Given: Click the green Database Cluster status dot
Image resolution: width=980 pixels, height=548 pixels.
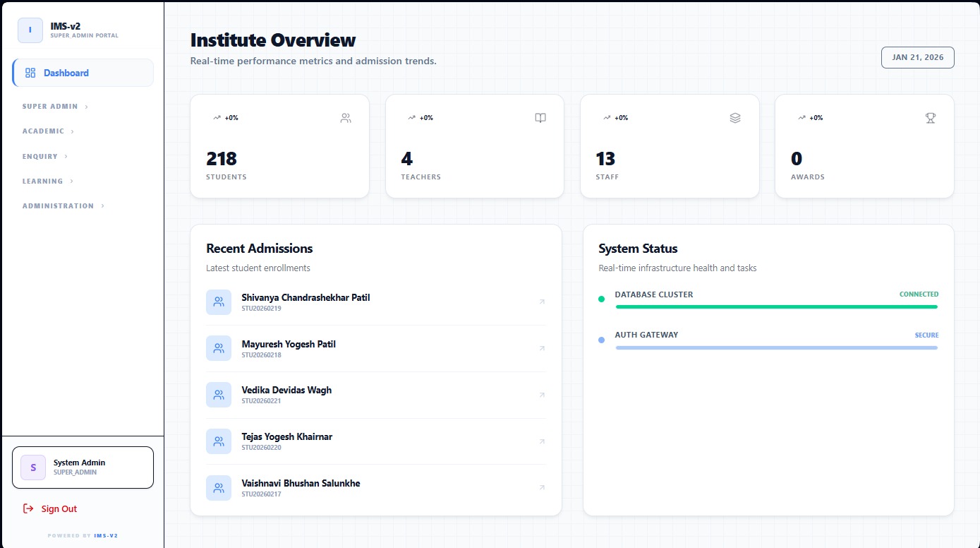Looking at the screenshot, I should [601, 299].
